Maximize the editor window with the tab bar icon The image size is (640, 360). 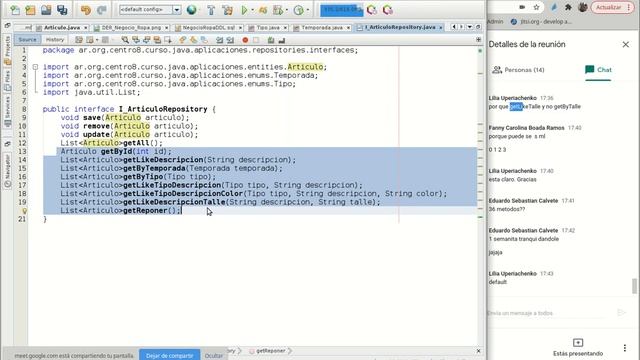[x=478, y=27]
